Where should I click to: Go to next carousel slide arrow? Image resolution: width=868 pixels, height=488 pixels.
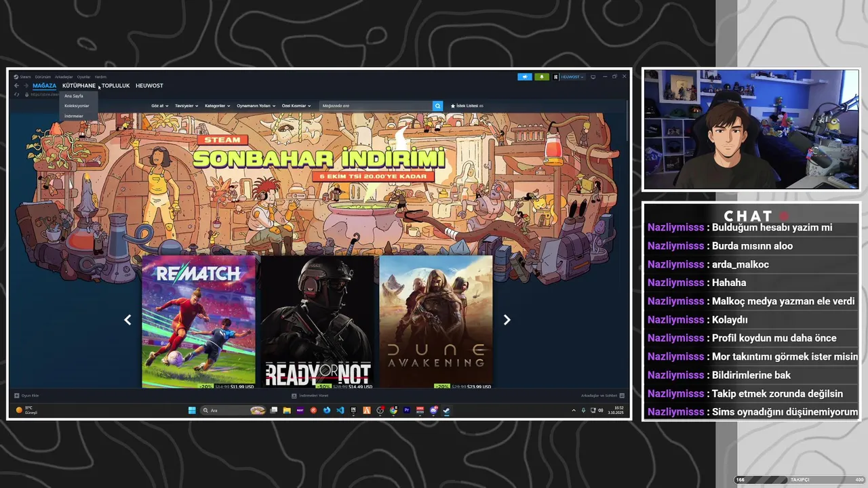click(507, 320)
